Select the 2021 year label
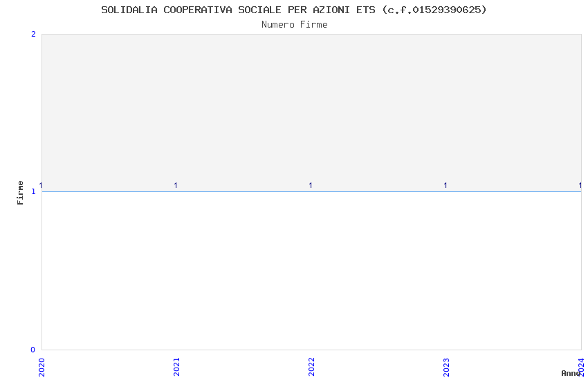This screenshot has width=588, height=380. 176,367
